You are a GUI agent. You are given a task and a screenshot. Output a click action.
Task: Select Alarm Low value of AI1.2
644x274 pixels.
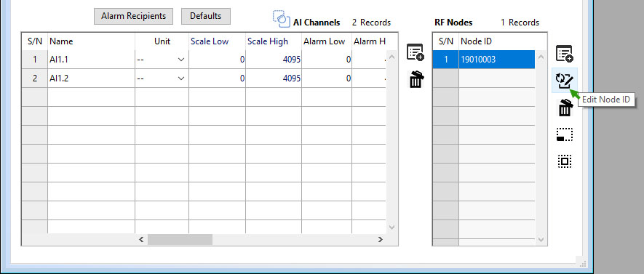(327, 78)
